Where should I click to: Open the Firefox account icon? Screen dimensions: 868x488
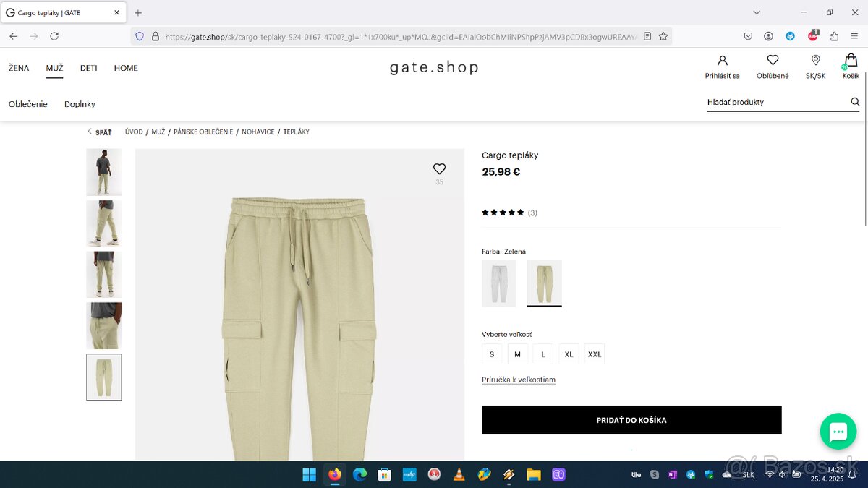[x=768, y=36]
